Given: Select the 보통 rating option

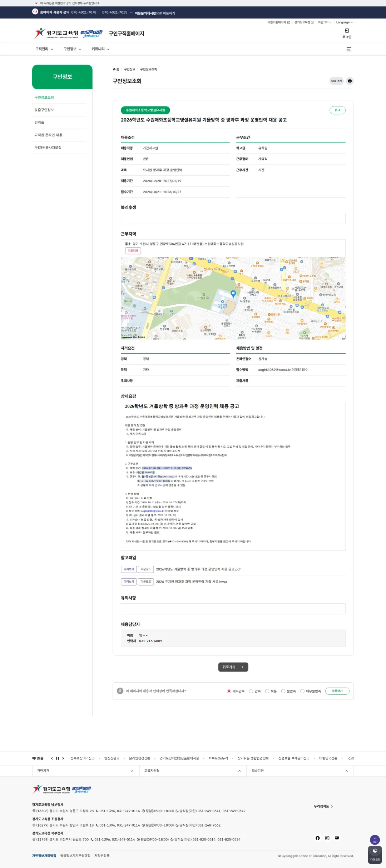Looking at the screenshot, I should click(x=267, y=691).
